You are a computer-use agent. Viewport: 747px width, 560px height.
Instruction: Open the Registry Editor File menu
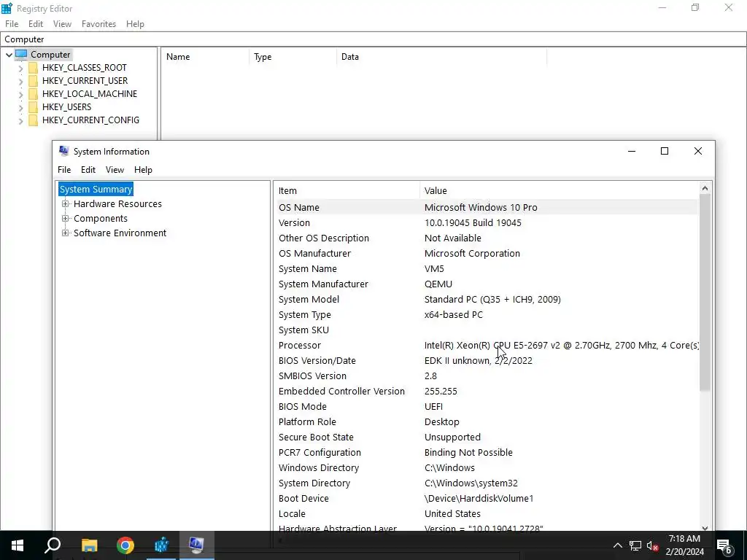click(x=12, y=24)
